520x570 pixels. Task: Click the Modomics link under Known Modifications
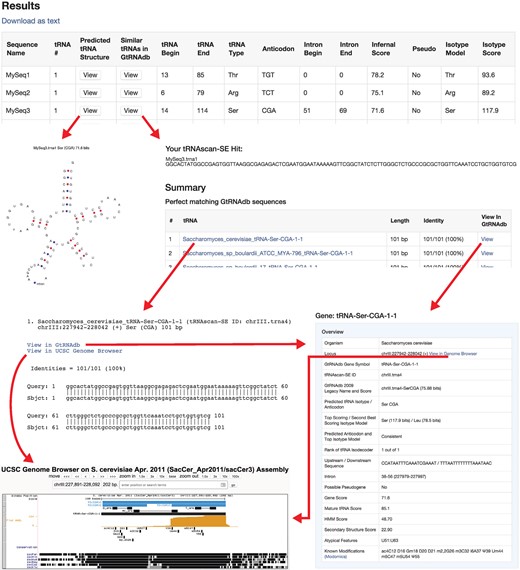(x=336, y=557)
